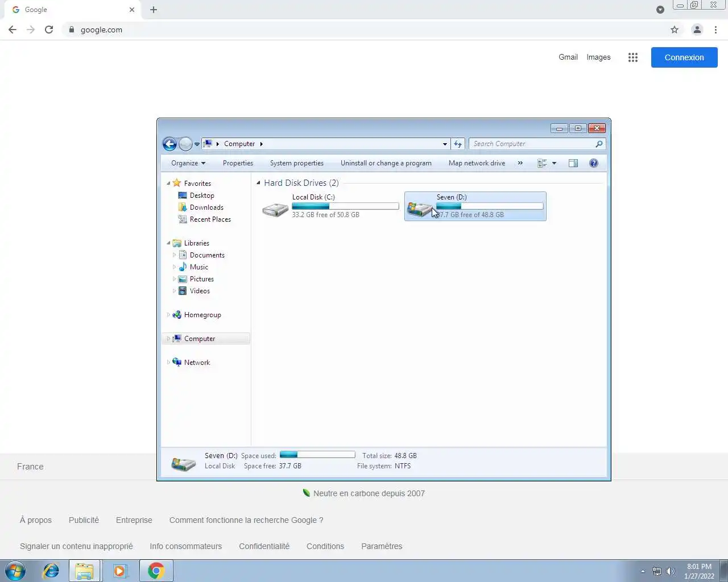
Task: Open the Organize menu
Action: (188, 163)
